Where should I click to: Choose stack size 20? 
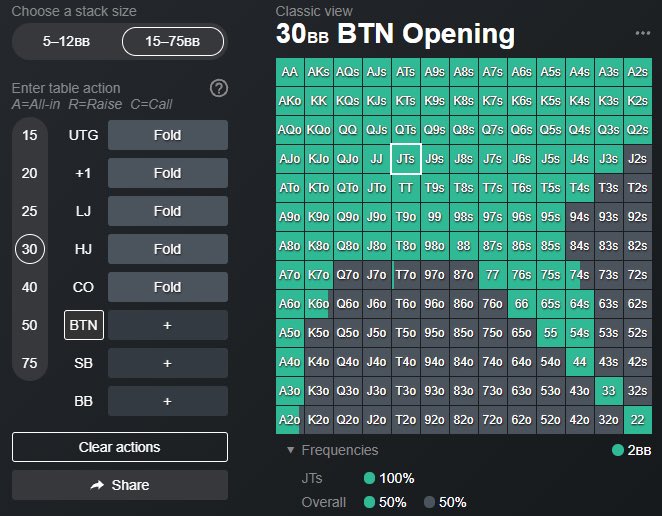pos(30,173)
